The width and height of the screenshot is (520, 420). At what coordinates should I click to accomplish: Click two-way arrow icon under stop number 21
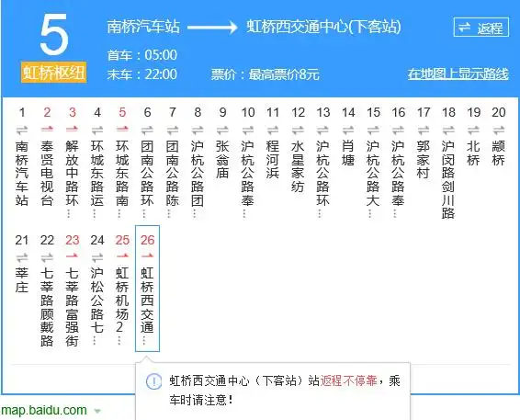pyautogui.click(x=22, y=257)
